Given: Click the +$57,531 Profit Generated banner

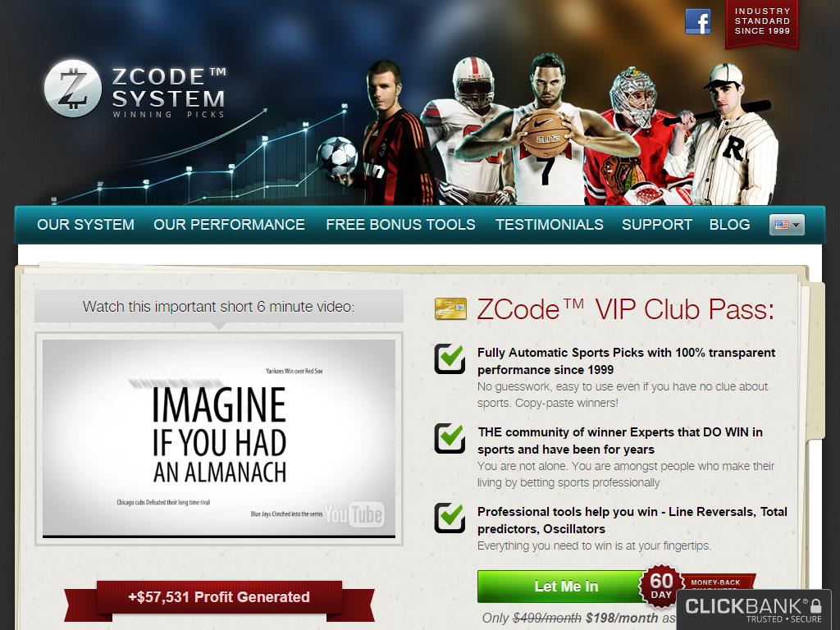Looking at the screenshot, I should tap(219, 597).
